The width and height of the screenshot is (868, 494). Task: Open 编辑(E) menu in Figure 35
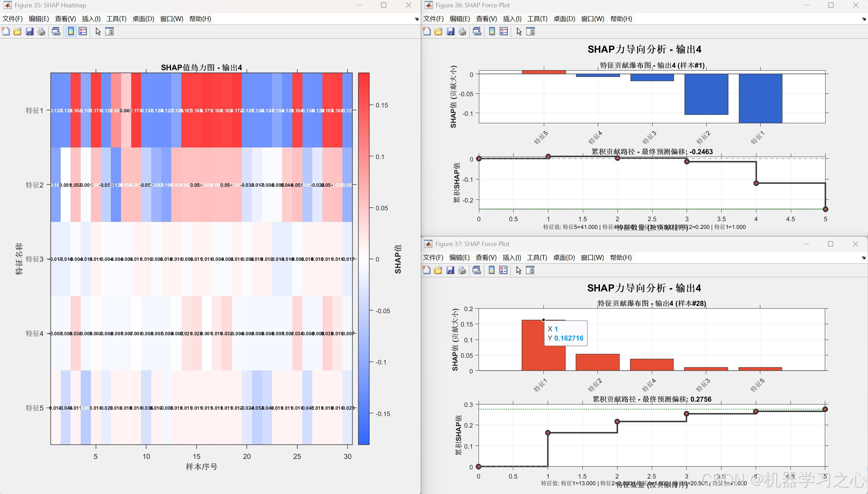pyautogui.click(x=39, y=19)
